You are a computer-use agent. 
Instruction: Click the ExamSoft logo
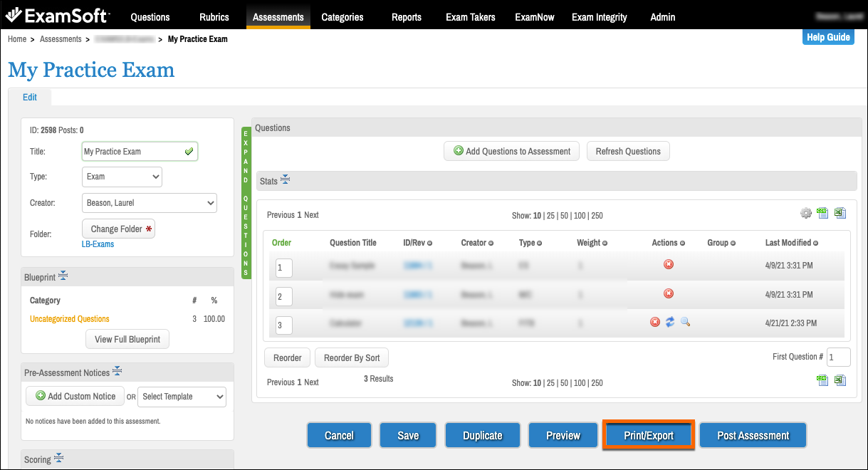[x=57, y=15]
